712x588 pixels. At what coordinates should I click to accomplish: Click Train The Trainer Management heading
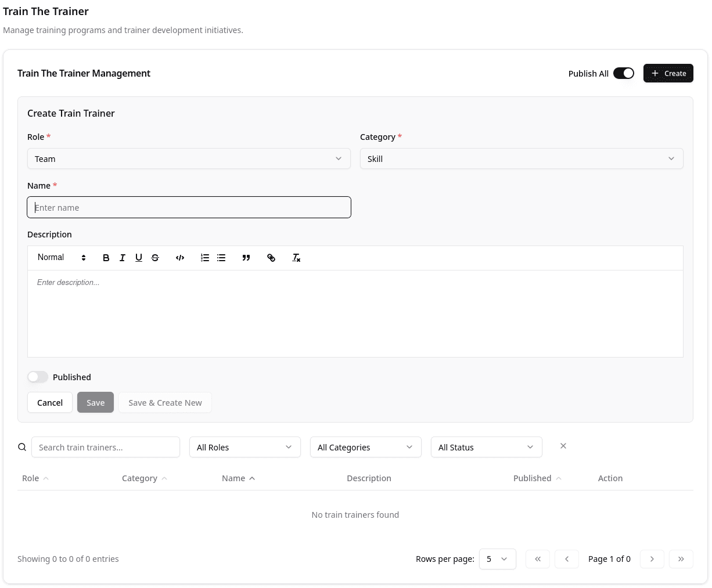point(84,73)
